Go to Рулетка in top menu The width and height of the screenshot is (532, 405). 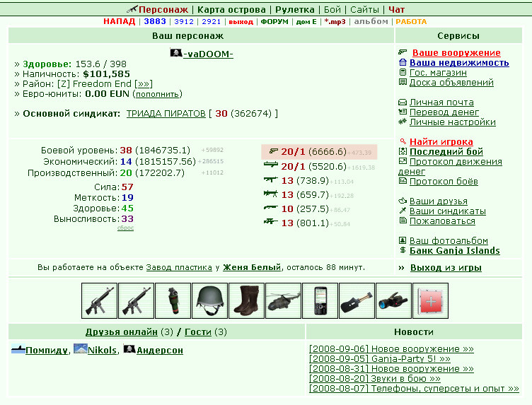tap(295, 9)
